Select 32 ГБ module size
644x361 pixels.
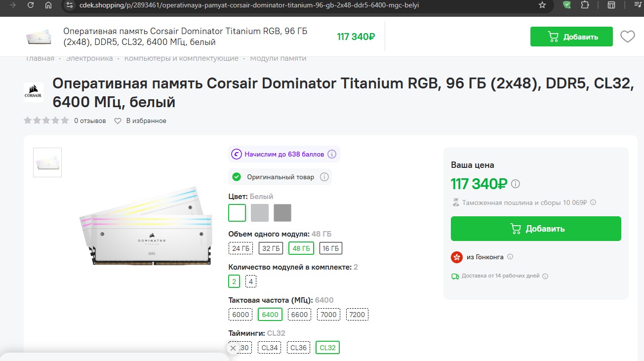pos(271,248)
